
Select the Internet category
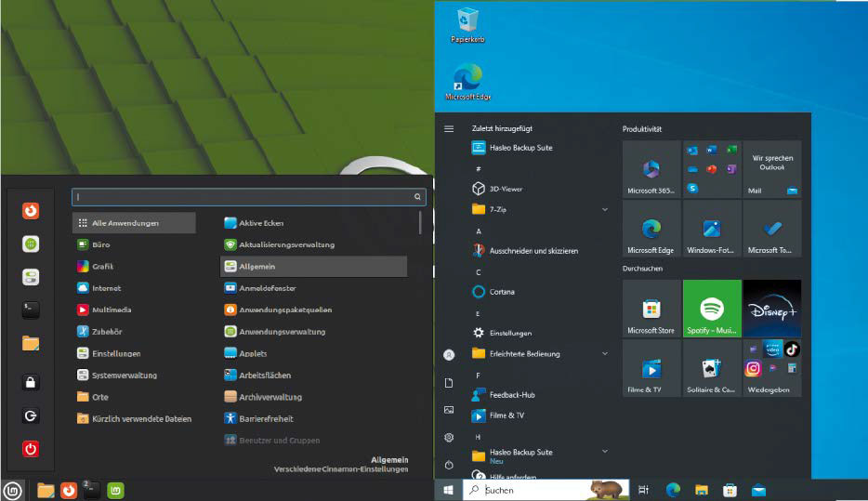pos(134,288)
